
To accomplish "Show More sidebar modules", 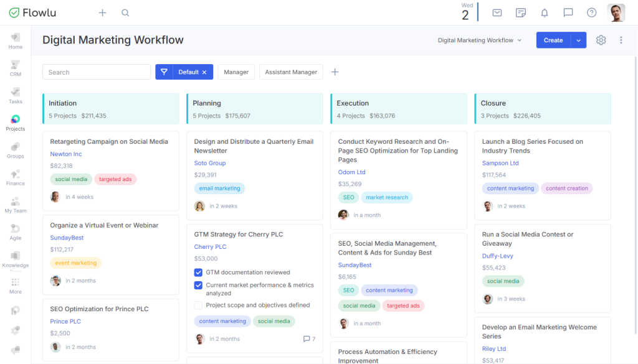I will [16, 286].
